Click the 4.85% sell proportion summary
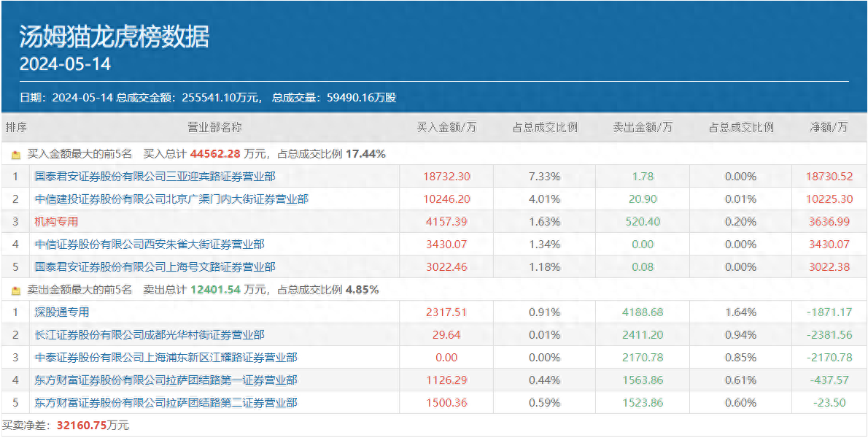This screenshot has width=868, height=438. (363, 290)
